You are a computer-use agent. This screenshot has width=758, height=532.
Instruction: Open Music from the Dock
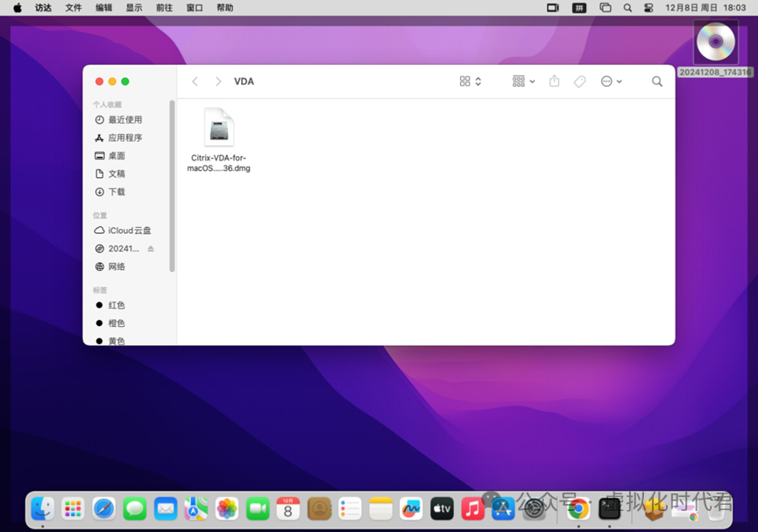point(473,509)
